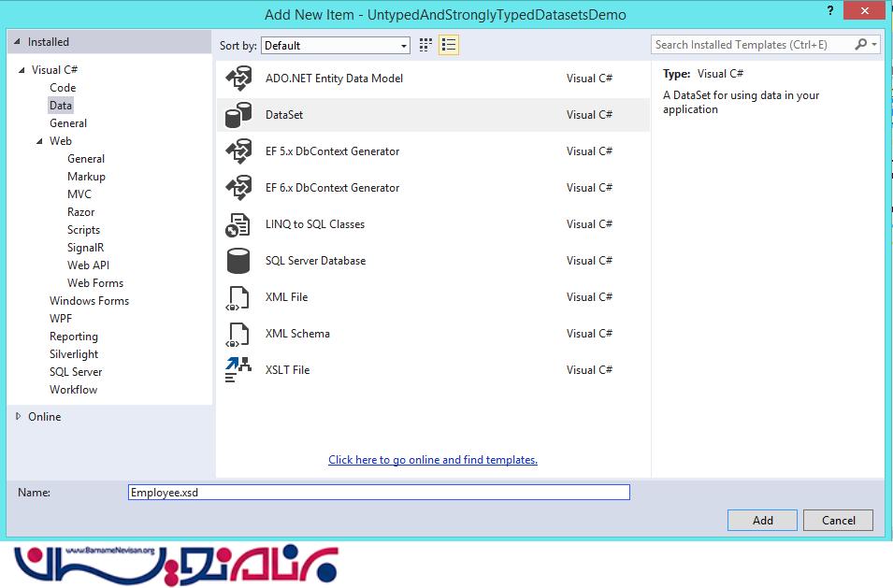Select the EF 5.x DbContext Generator icon
This screenshot has width=893, height=588.
click(x=238, y=151)
